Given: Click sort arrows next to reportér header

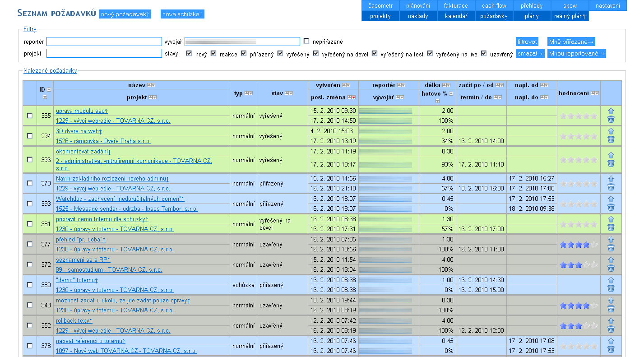Looking at the screenshot, I should pos(401,85).
